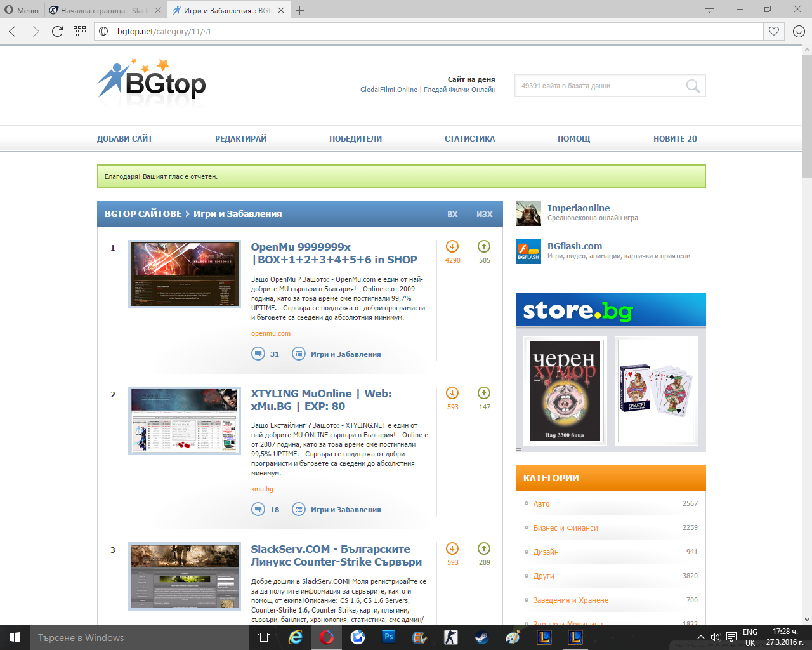Click the browser forward arrow

pos(36,31)
